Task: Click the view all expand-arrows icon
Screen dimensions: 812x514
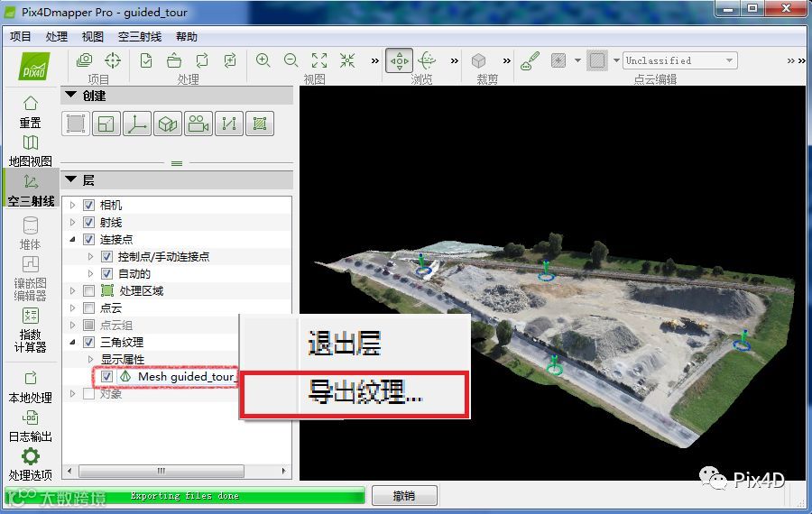Action: click(319, 60)
